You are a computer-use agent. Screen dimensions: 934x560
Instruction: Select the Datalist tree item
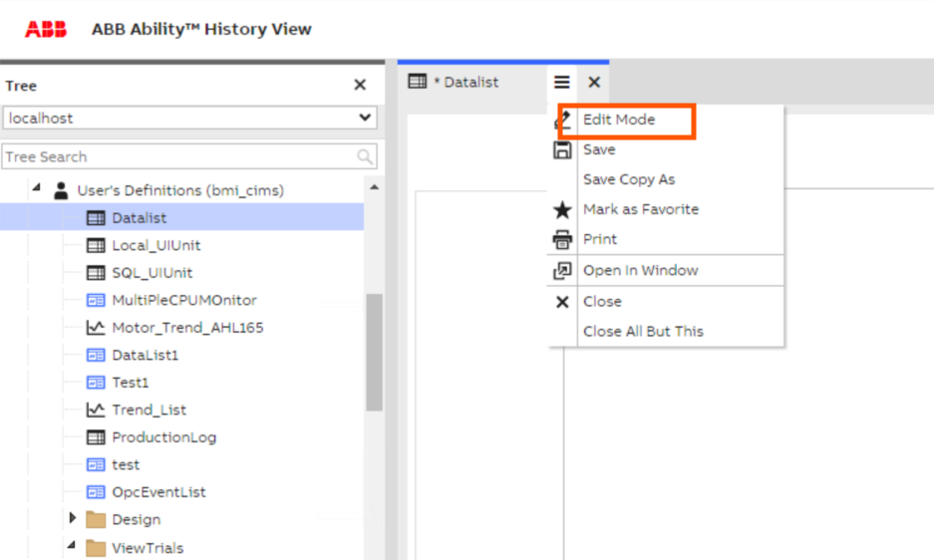coord(181,217)
